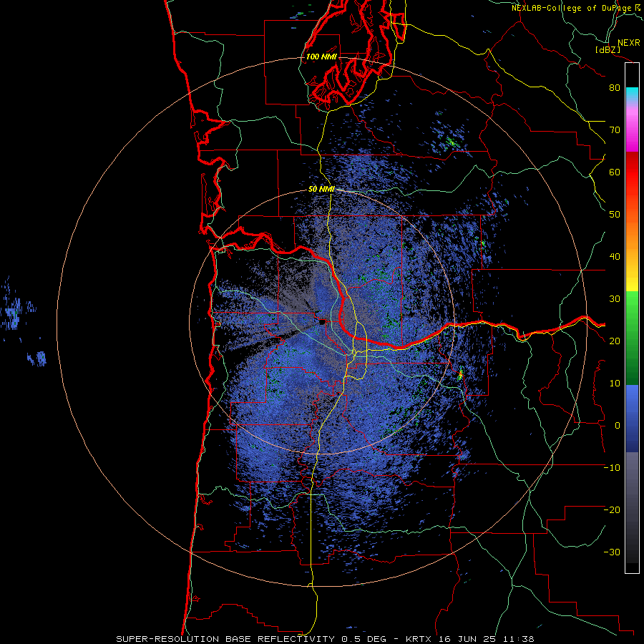Select the 20 value on the dBZ scale
644x644 pixels.
pyautogui.click(x=615, y=341)
